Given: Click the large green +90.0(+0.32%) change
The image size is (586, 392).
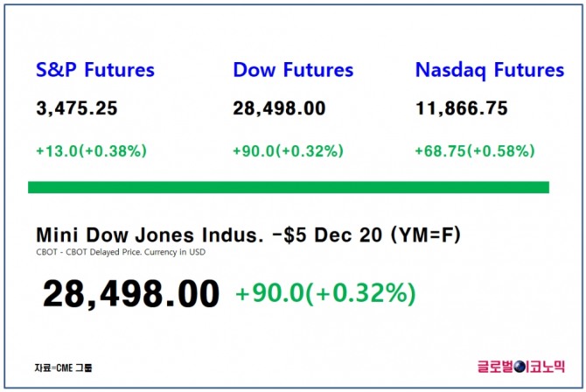Looking at the screenshot, I should (325, 294).
